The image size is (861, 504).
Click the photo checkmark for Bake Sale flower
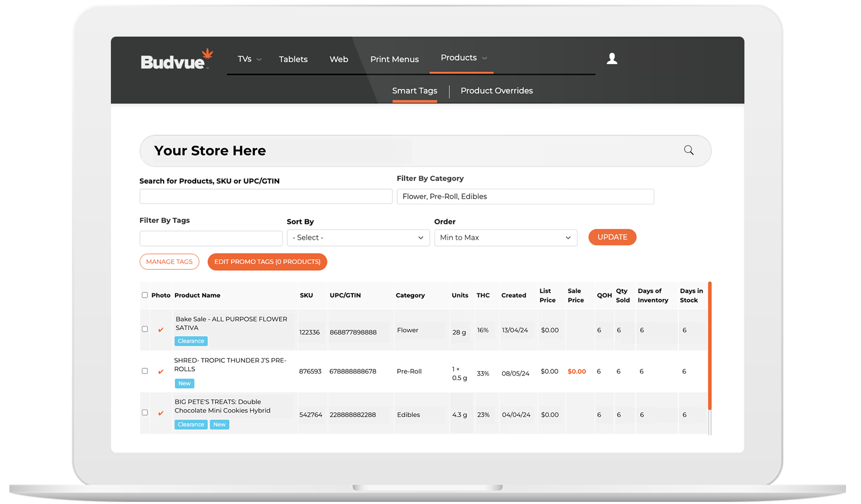[161, 330]
